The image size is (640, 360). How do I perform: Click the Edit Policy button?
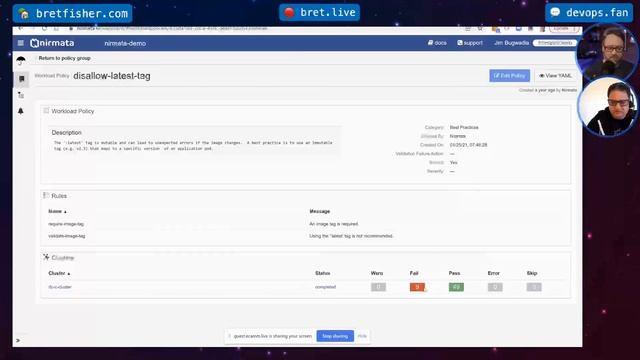[x=509, y=76]
